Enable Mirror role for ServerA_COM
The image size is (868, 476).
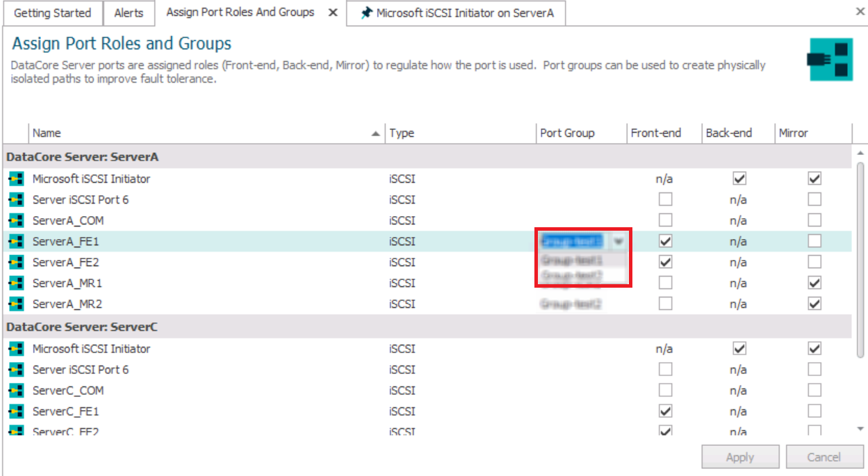point(814,221)
